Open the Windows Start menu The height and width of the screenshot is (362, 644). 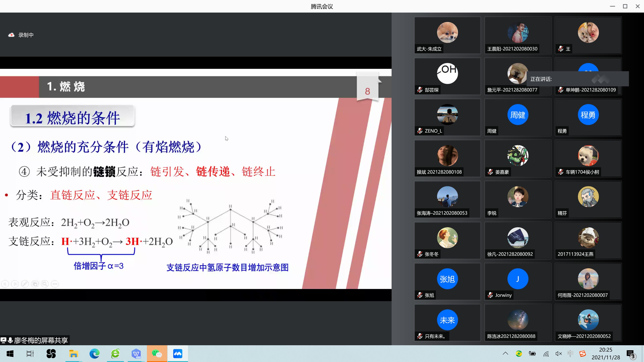click(10, 353)
